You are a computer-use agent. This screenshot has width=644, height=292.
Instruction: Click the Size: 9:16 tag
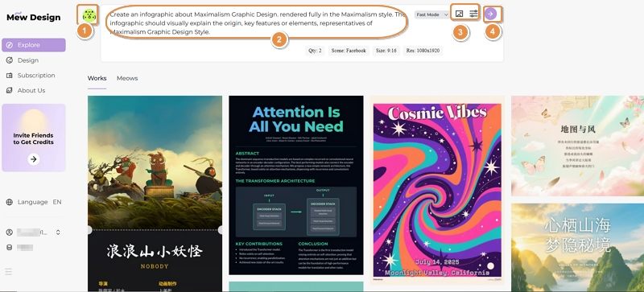pyautogui.click(x=386, y=51)
